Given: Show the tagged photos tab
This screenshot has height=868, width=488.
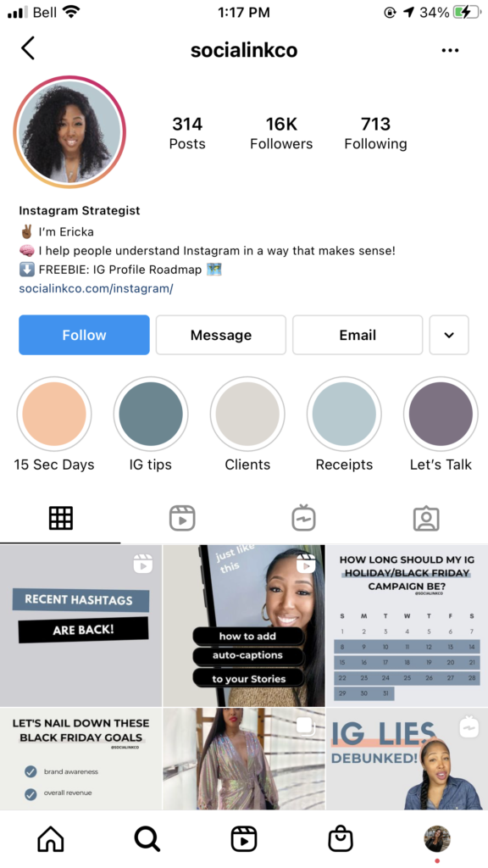Looking at the screenshot, I should (x=426, y=519).
